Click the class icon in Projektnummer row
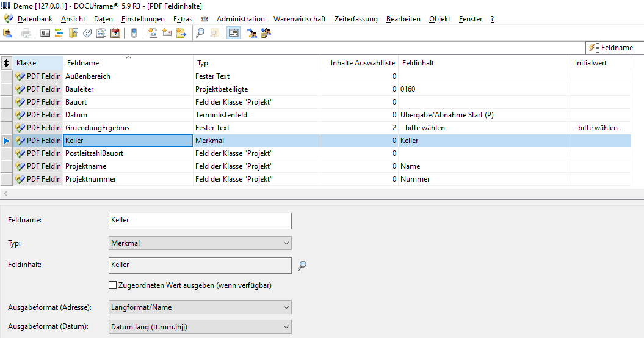Image resolution: width=644 pixels, height=338 pixels. pos(20,179)
